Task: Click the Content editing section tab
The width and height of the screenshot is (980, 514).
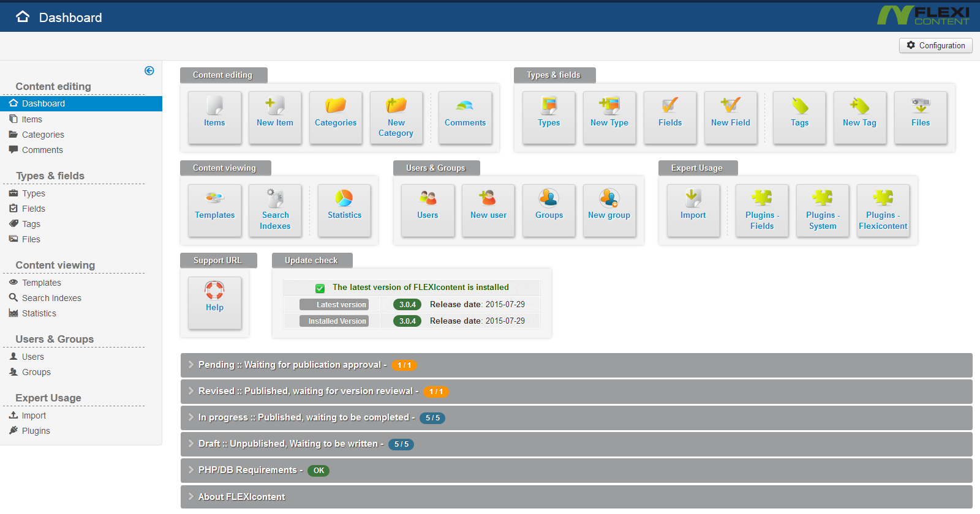Action: pos(224,75)
